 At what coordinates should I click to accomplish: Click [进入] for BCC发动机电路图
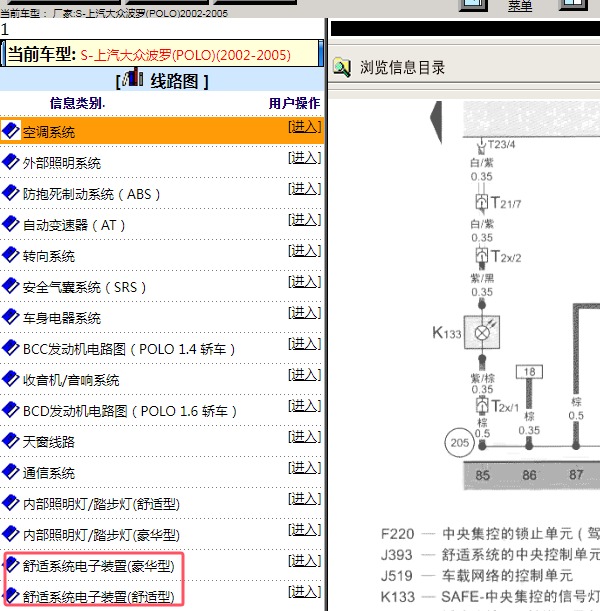click(x=305, y=344)
